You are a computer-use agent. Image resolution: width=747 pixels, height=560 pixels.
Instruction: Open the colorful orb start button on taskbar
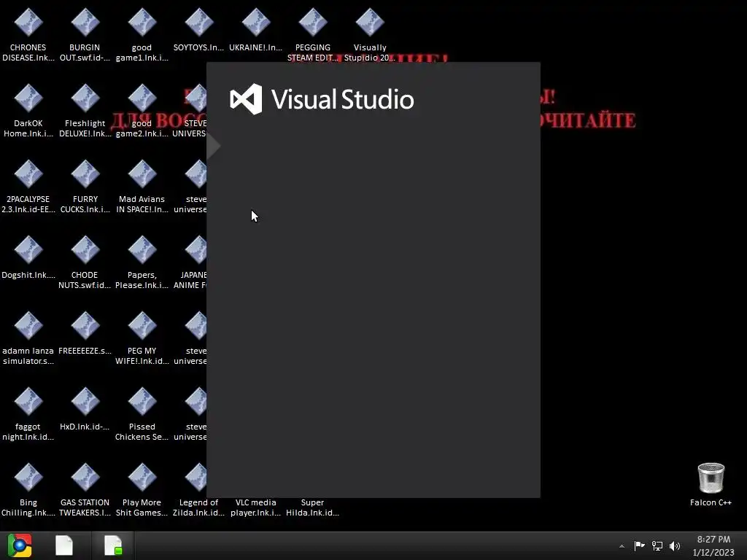tap(20, 545)
